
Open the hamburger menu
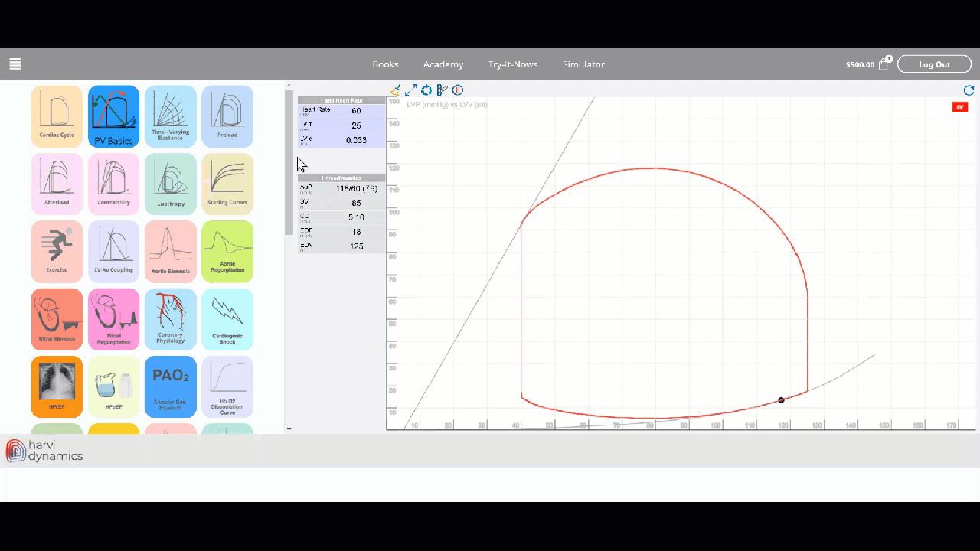tap(15, 64)
